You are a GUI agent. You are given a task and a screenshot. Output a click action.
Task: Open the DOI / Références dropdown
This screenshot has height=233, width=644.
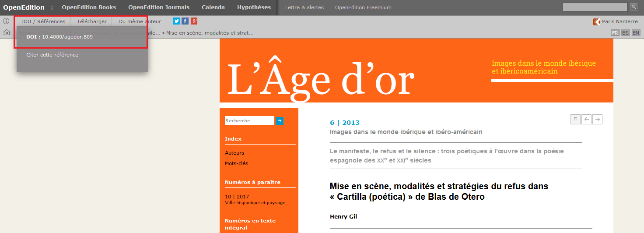(x=43, y=21)
